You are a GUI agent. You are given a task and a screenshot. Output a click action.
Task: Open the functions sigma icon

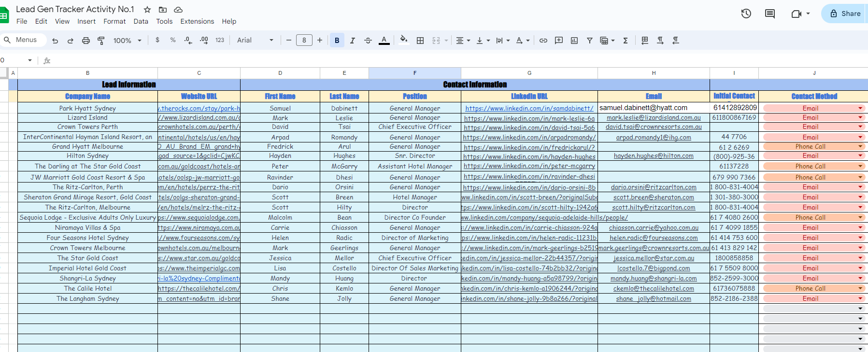(x=626, y=41)
